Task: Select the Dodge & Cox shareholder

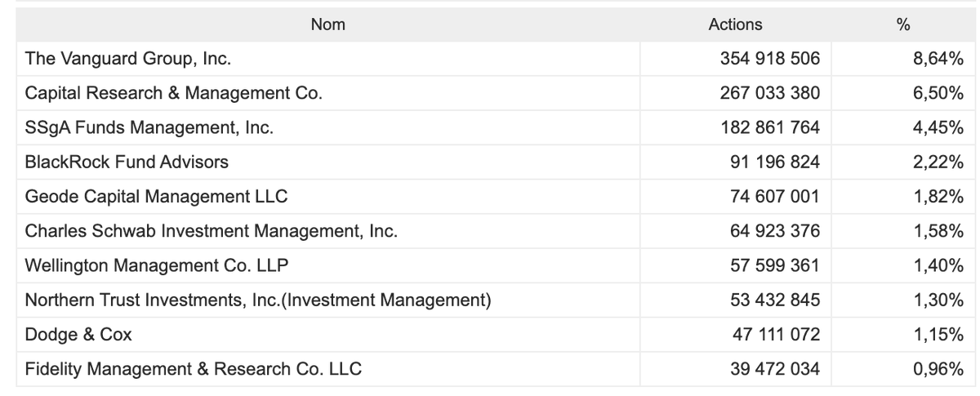Action: click(x=78, y=334)
